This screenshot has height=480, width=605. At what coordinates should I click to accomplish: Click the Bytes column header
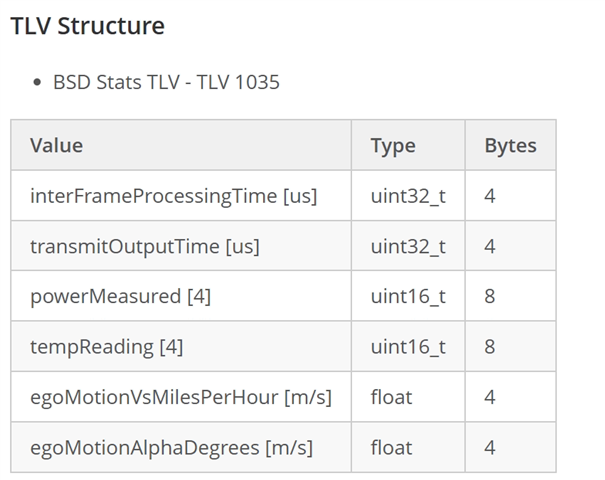pos(510,145)
